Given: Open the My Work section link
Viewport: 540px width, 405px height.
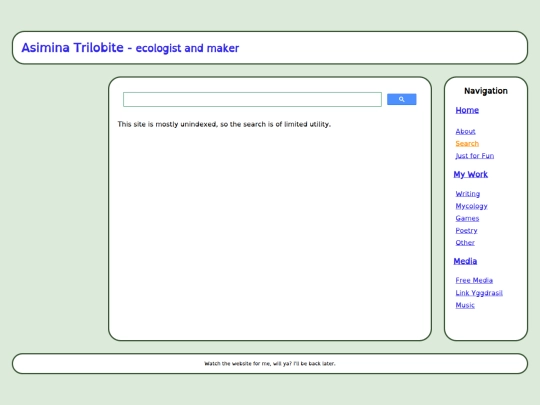Looking at the screenshot, I should pos(470,174).
